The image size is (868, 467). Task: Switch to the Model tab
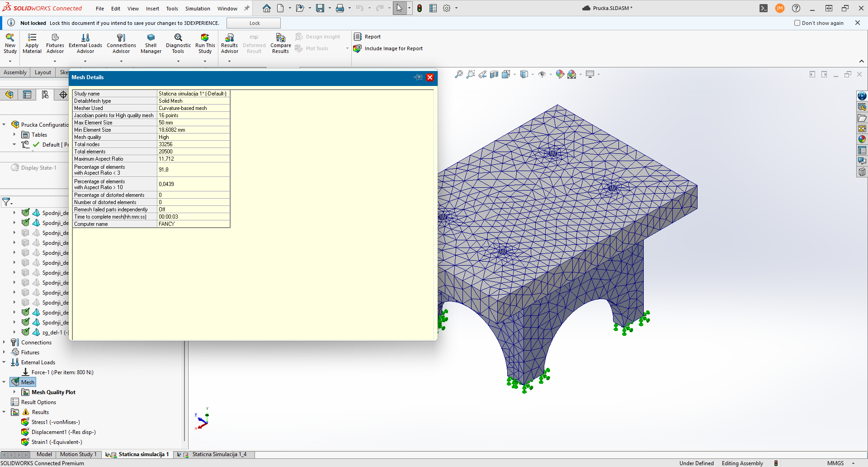click(x=44, y=454)
